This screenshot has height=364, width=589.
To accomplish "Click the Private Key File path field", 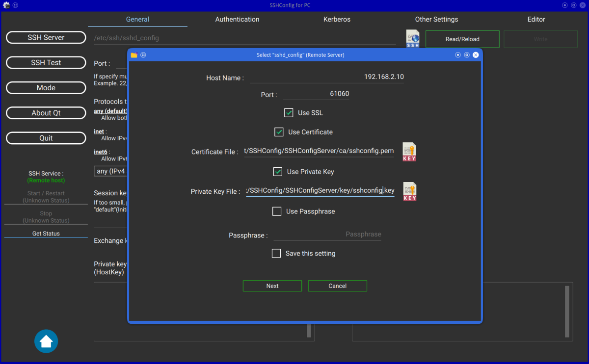I will [320, 190].
